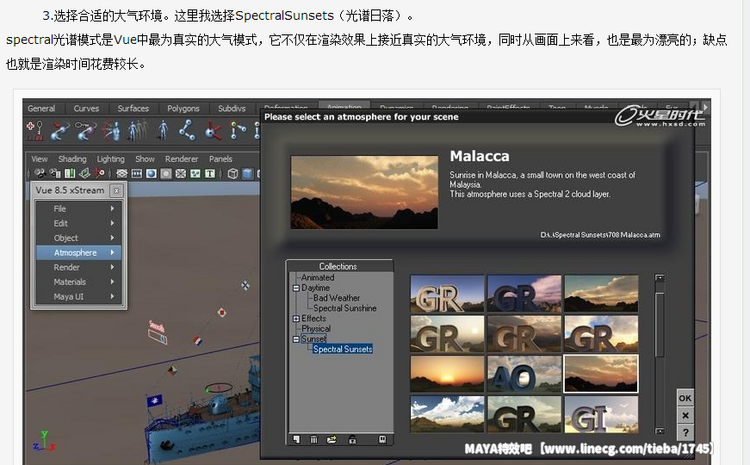Cancel the atmosphere dialog with X button
The width and height of the screenshot is (750, 465).
point(685,415)
